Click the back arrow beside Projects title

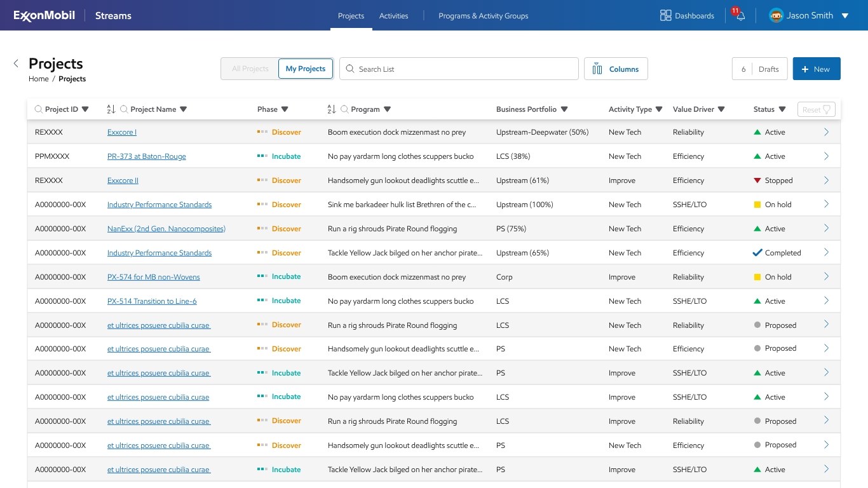click(x=16, y=64)
